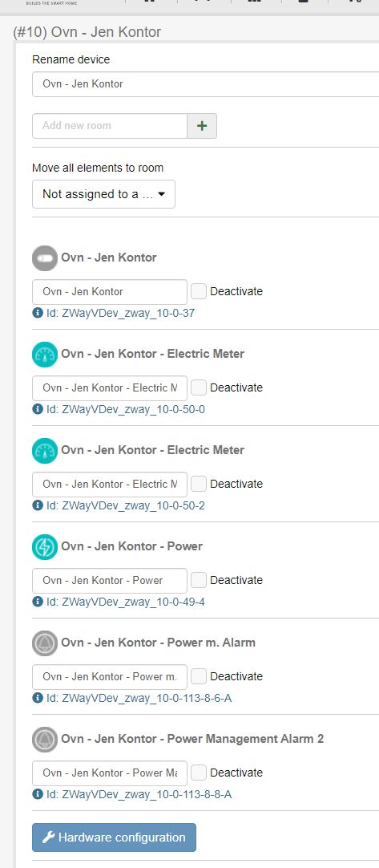
Task: Click the Rename device text field
Action: coord(205,84)
